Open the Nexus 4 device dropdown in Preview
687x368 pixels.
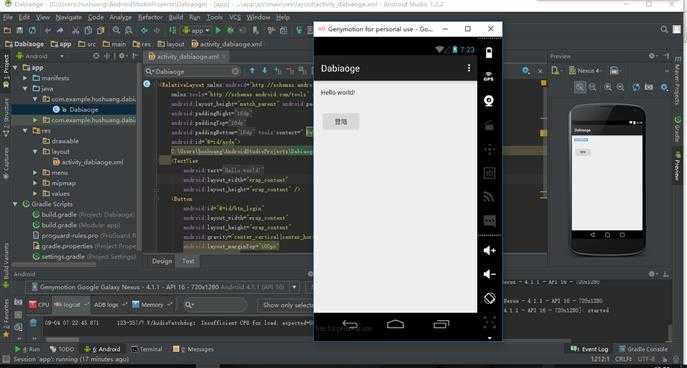tap(586, 71)
